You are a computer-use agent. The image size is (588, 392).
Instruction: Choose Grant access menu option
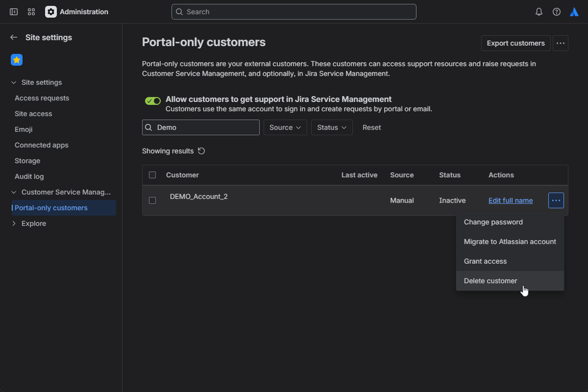click(x=510, y=261)
